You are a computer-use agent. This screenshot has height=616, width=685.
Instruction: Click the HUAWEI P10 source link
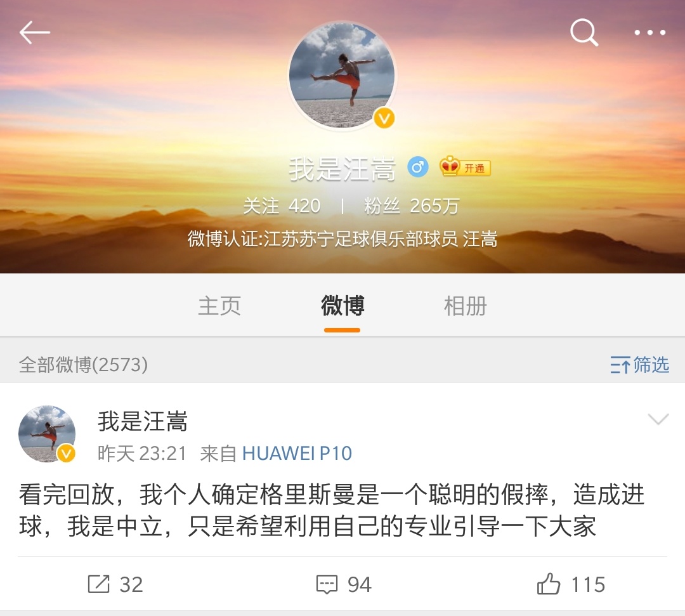pyautogui.click(x=297, y=454)
